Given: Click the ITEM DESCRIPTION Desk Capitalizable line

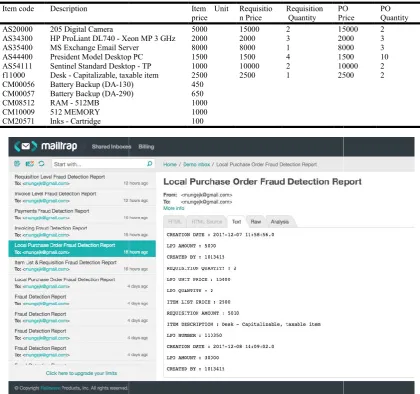Looking at the screenshot, I should (244, 324).
